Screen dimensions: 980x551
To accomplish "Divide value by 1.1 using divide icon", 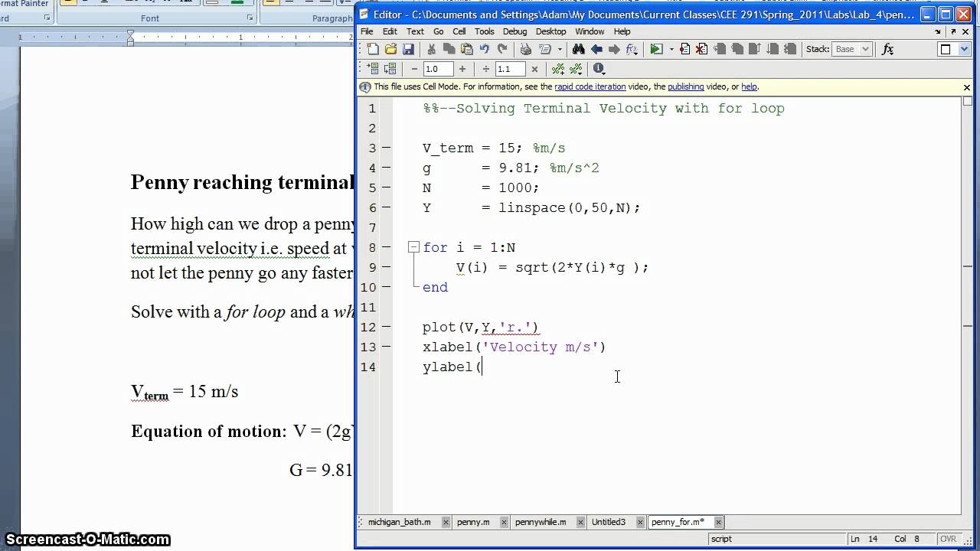I will [x=486, y=69].
